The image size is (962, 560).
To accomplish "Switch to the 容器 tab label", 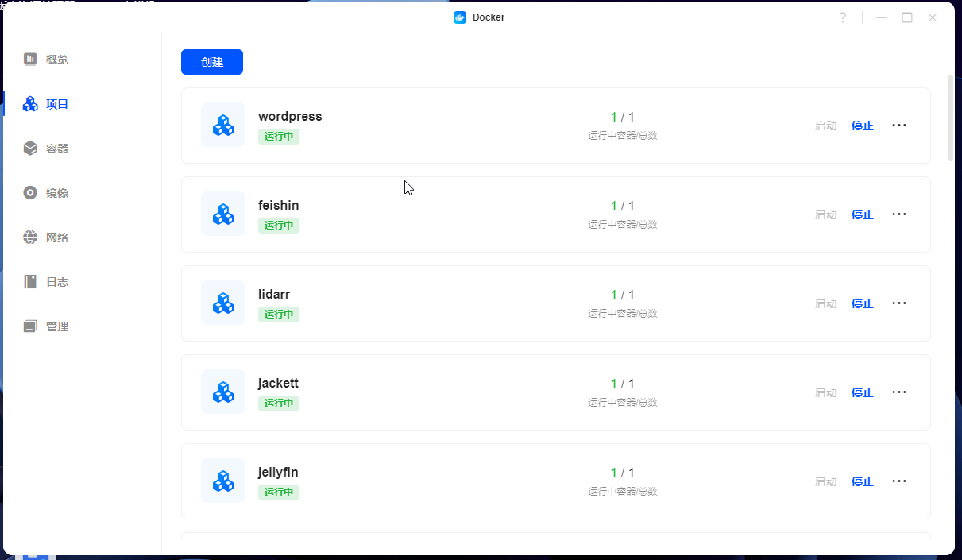I will point(57,149).
